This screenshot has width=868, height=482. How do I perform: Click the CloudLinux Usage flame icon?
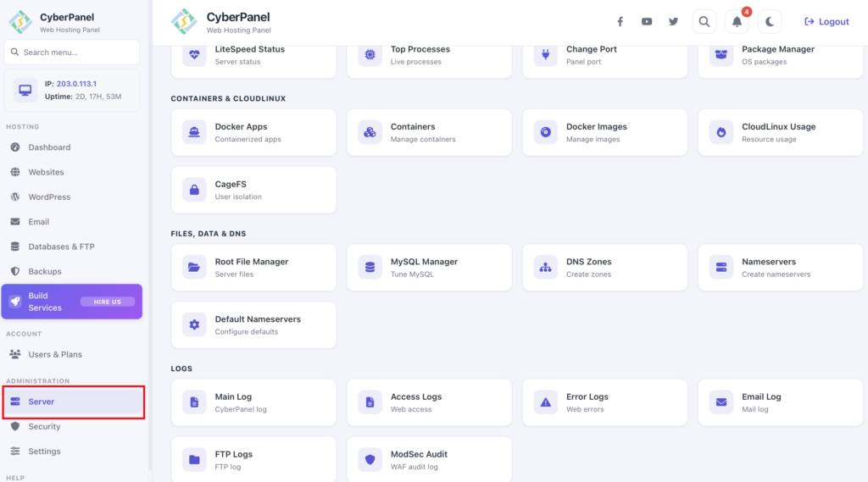pos(721,132)
